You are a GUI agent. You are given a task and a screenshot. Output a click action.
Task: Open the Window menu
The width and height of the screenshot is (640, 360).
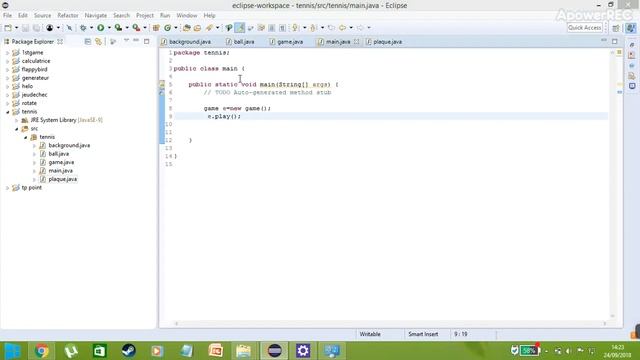click(187, 16)
